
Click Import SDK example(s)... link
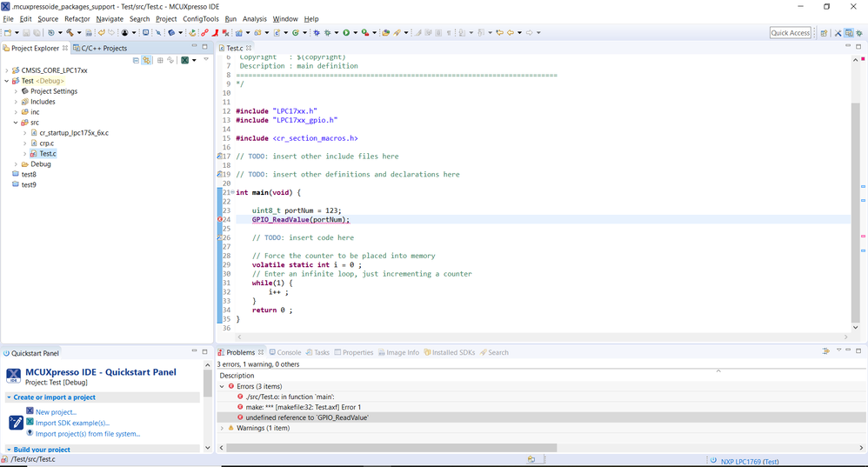pyautogui.click(x=72, y=423)
